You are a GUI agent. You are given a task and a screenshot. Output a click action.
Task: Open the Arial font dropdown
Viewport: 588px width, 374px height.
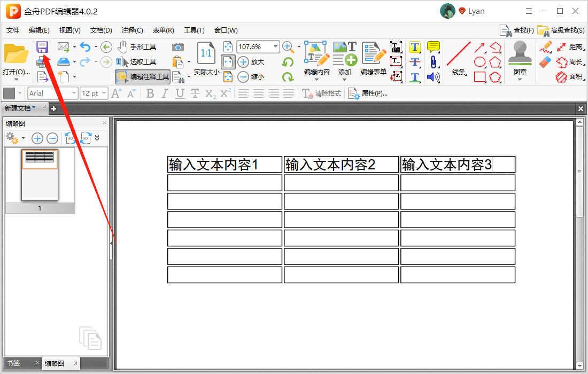point(74,93)
